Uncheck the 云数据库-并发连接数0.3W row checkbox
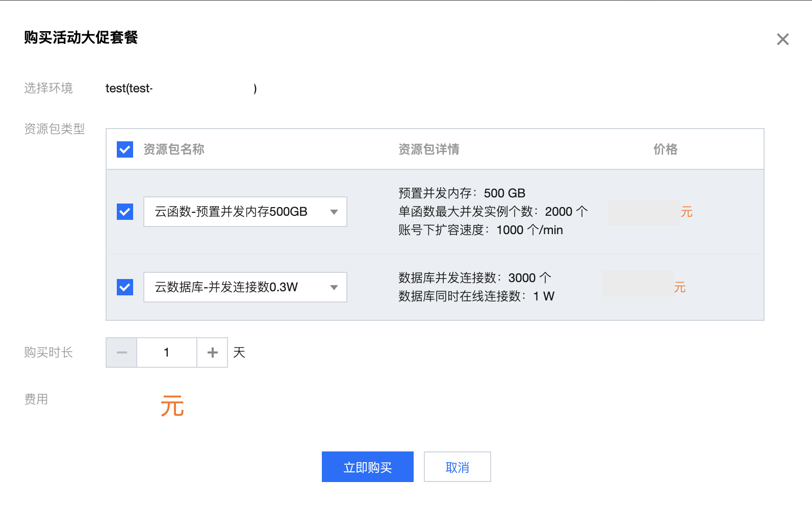Viewport: 812px width, 505px height. (125, 287)
